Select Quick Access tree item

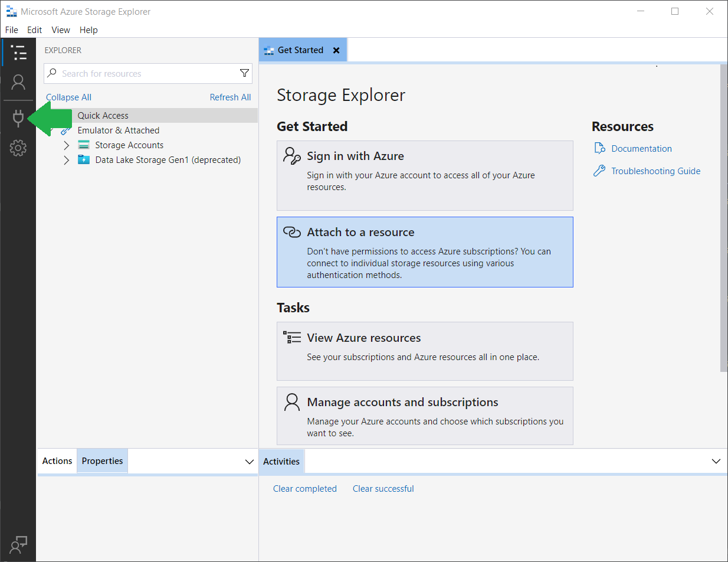point(148,116)
